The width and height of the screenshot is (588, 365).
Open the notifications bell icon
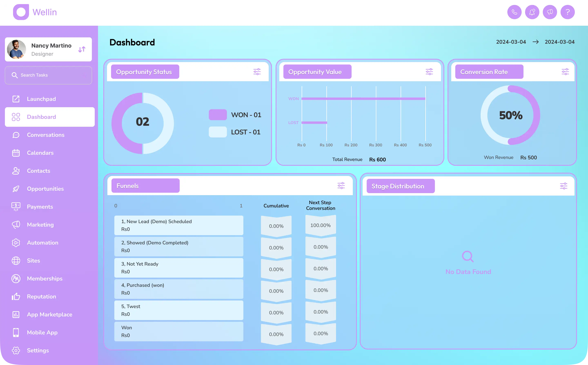pyautogui.click(x=532, y=12)
